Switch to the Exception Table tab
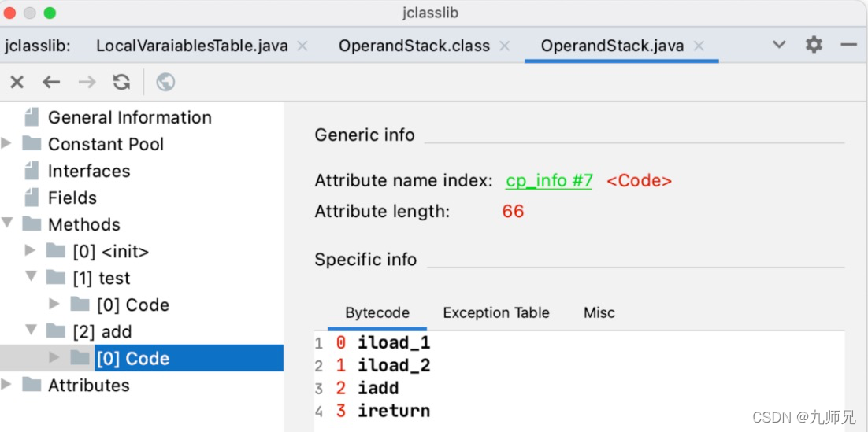Image resolution: width=868 pixels, height=432 pixels. [x=495, y=312]
